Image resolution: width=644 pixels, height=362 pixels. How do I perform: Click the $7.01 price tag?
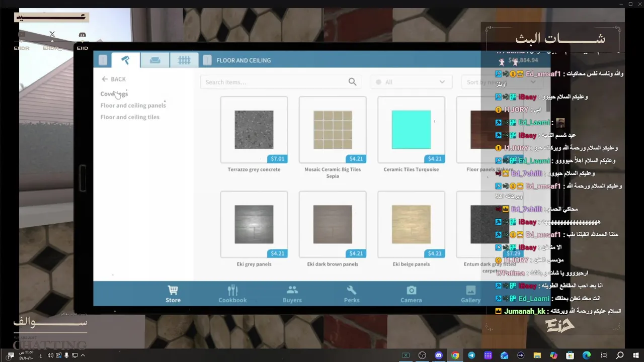pyautogui.click(x=277, y=159)
